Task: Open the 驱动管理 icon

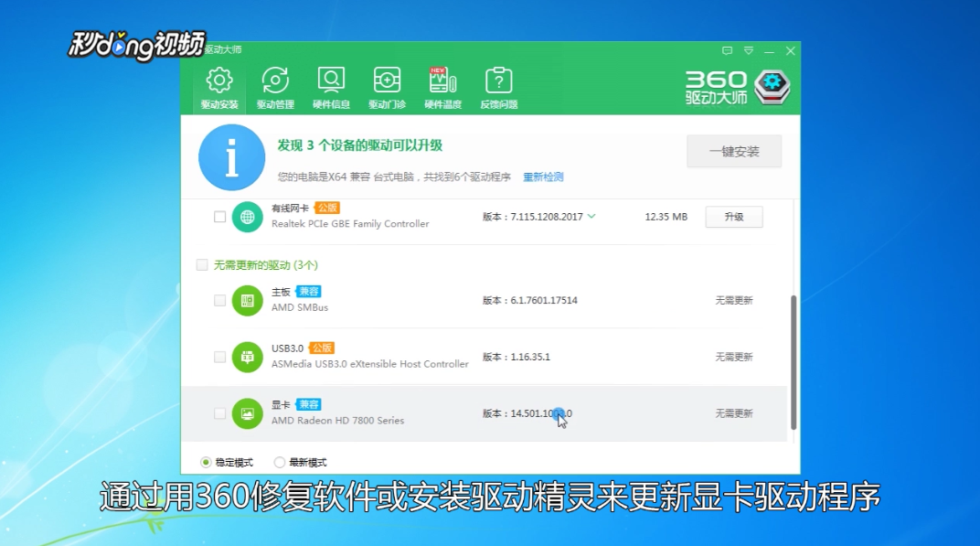Action: 275,88
